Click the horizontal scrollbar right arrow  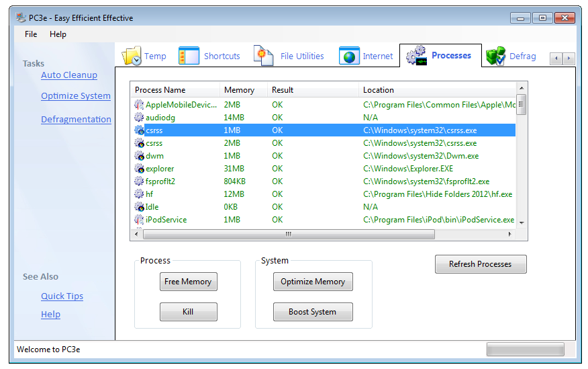pyautogui.click(x=509, y=235)
